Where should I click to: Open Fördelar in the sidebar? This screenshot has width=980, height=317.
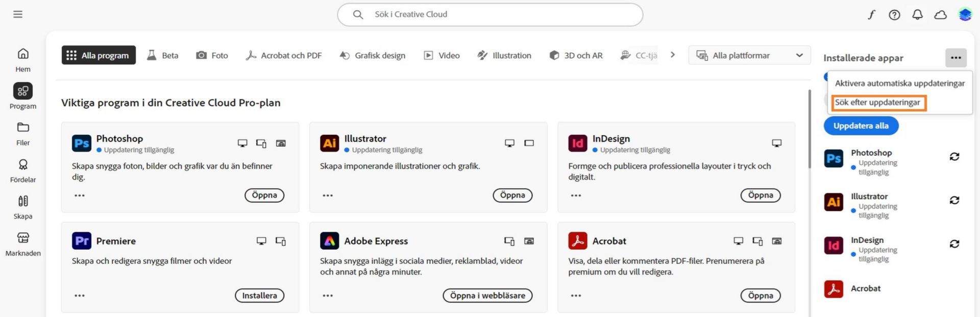click(x=23, y=171)
